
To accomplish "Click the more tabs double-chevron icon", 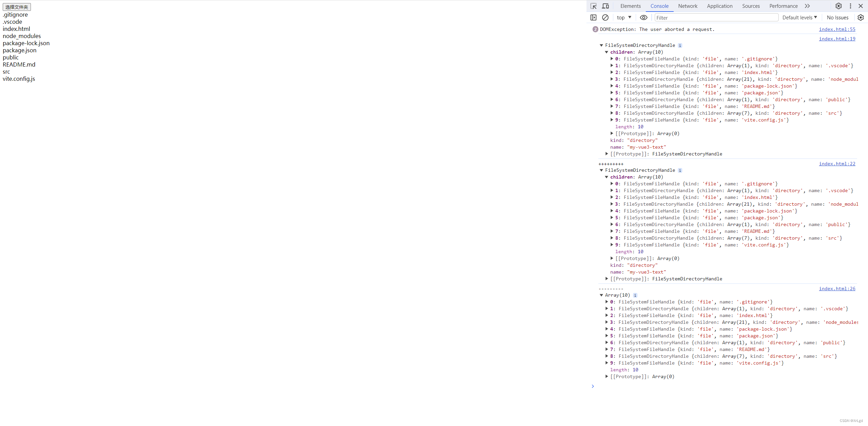I will click(x=807, y=6).
